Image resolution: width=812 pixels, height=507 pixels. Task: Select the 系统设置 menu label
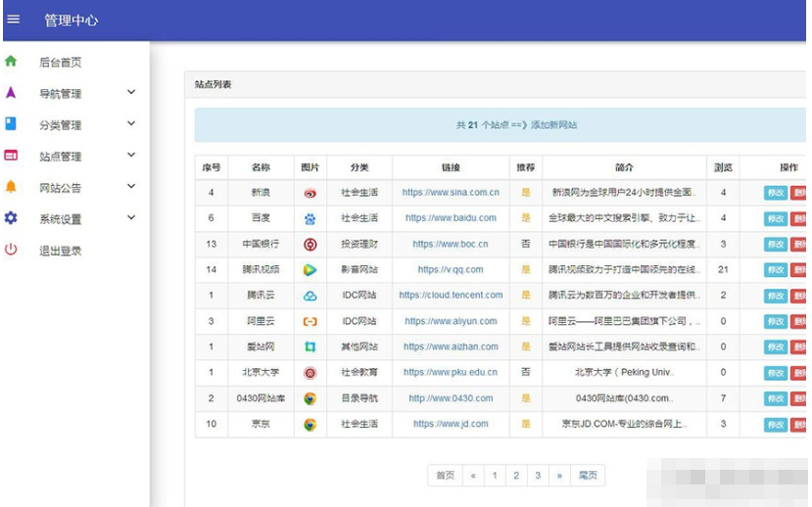click(x=61, y=219)
